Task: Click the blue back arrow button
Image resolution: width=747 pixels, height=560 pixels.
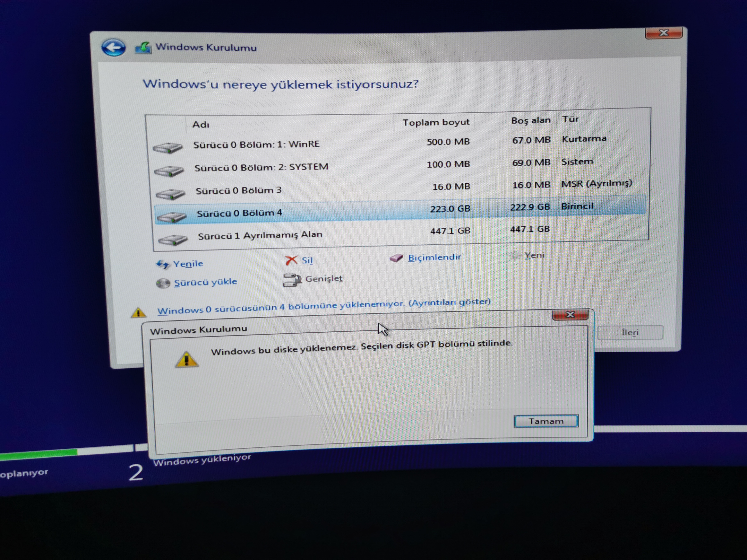Action: click(x=113, y=47)
